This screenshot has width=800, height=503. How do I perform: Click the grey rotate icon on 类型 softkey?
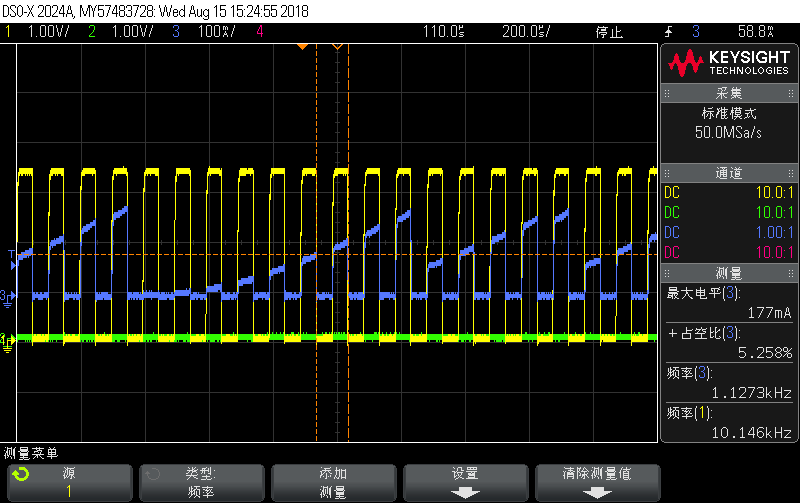pyautogui.click(x=153, y=474)
